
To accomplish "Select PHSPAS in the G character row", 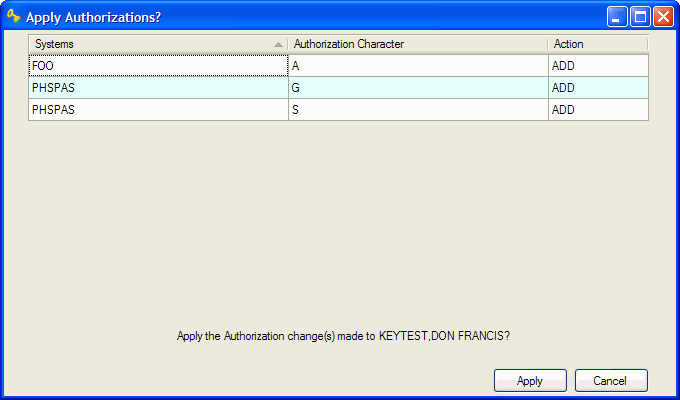I will [158, 88].
